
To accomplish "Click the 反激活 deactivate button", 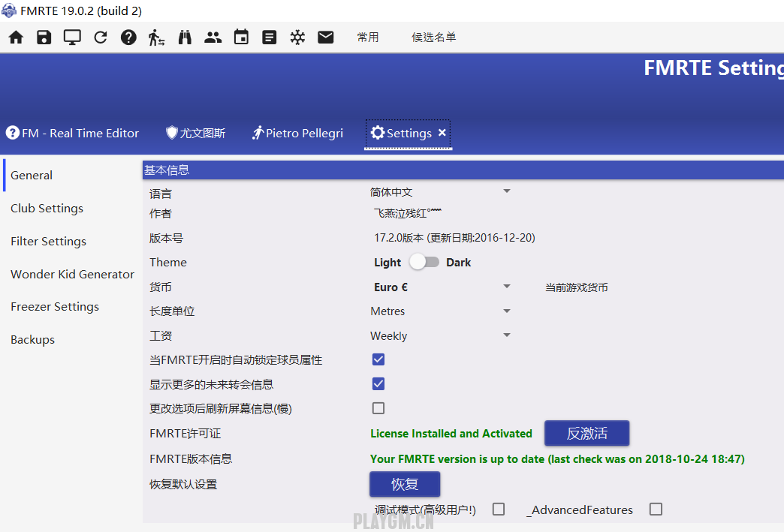I will 587,433.
